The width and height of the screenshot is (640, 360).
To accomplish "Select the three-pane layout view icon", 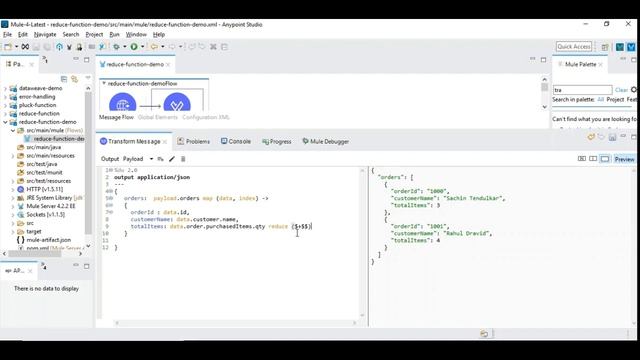I will 582,159.
